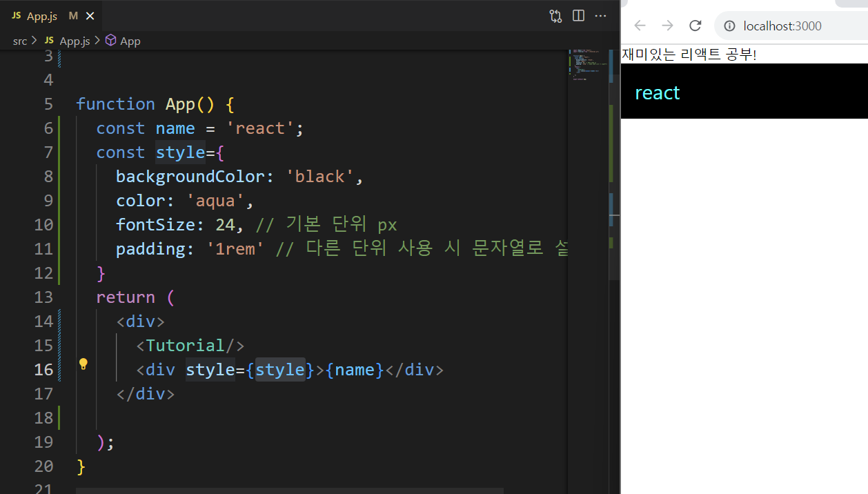This screenshot has height=494, width=868.
Task: Click the 'aqua' string value
Action: point(215,201)
